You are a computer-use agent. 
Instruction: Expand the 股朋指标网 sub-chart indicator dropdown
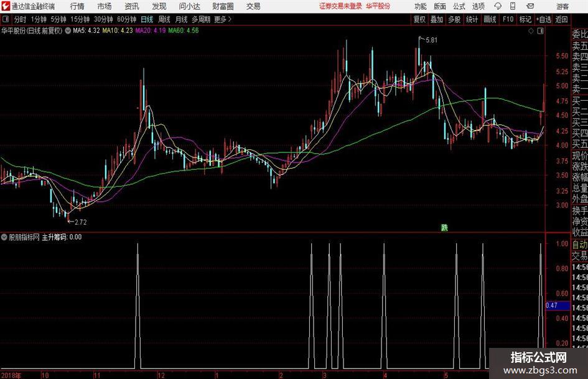pyautogui.click(x=4, y=237)
